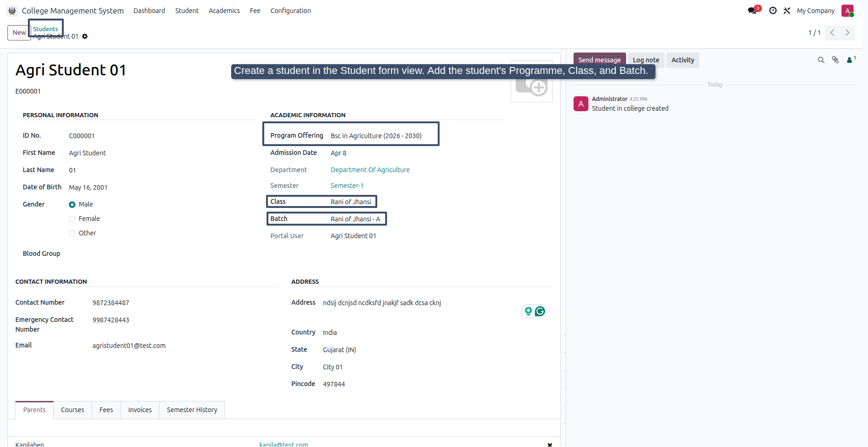Open the conversations messages icon
Image resolution: width=868 pixels, height=447 pixels.
pyautogui.click(x=753, y=10)
